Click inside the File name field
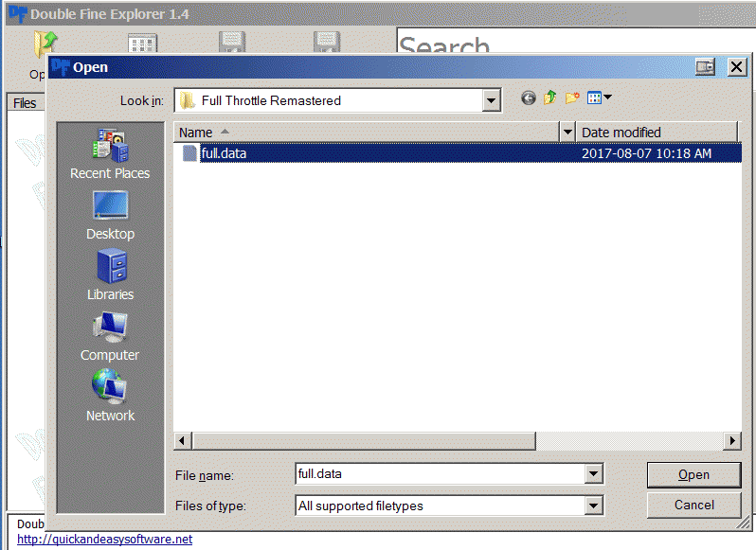Screen dimensions: 756x550 441,474
